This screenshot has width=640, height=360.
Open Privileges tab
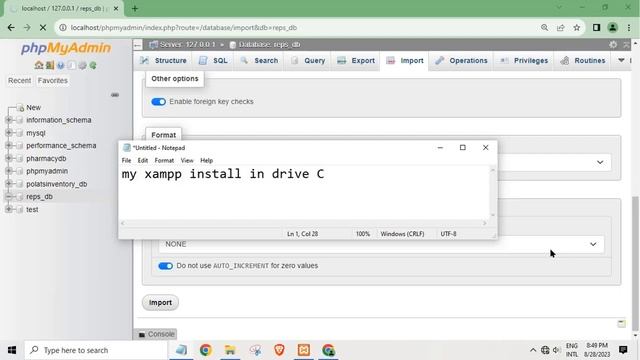pyautogui.click(x=524, y=60)
